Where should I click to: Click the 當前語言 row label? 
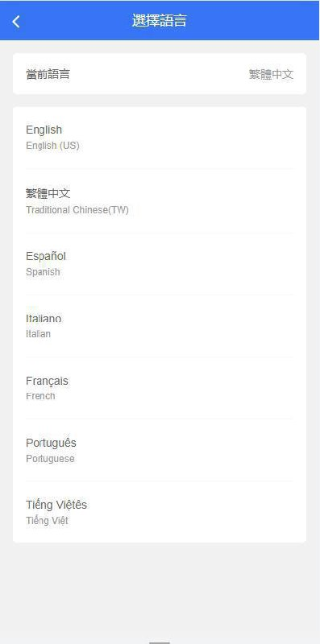click(x=48, y=74)
